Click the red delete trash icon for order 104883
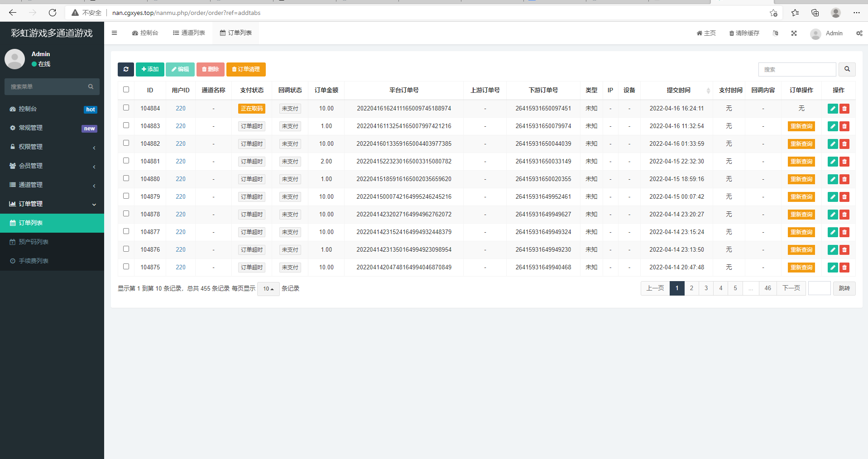This screenshot has width=868, height=459. [844, 126]
